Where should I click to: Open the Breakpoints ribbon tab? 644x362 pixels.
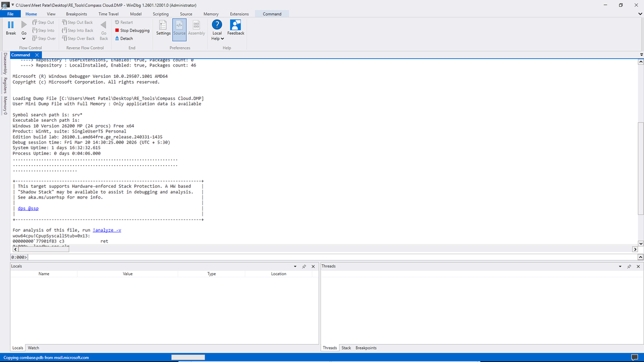[76, 14]
